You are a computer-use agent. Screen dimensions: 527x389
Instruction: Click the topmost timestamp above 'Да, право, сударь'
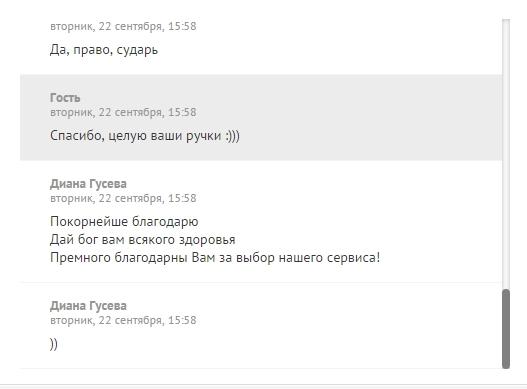click(x=123, y=26)
